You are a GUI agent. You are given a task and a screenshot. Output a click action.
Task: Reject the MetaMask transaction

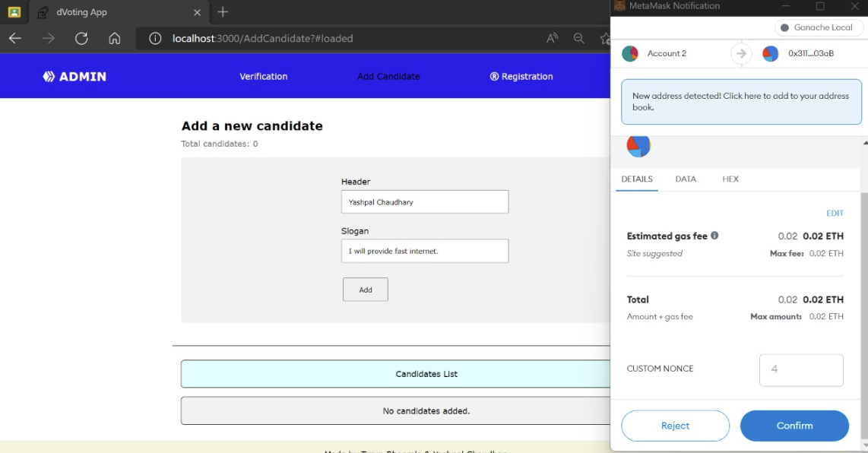tap(675, 426)
